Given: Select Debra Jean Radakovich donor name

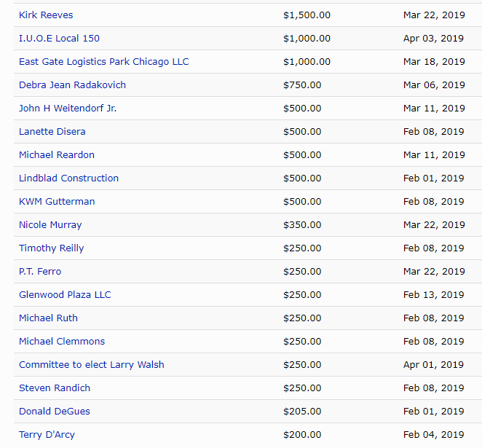Looking at the screenshot, I should (x=72, y=85).
